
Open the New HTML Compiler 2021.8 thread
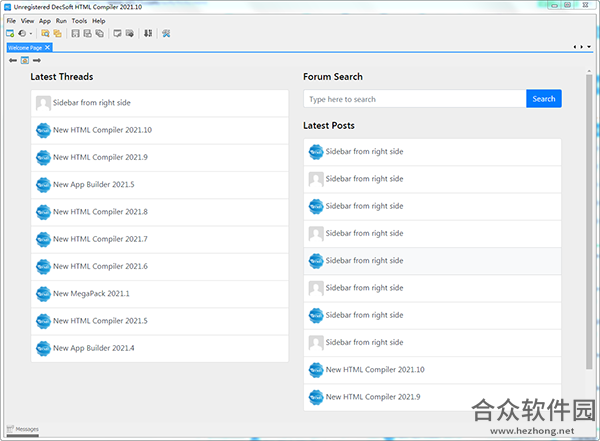tap(160, 212)
